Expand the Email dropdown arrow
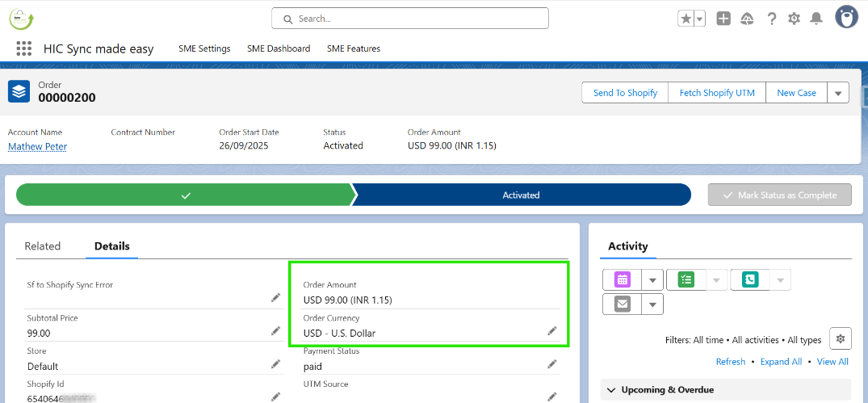Screen dimensions: 868x403 tap(652, 304)
